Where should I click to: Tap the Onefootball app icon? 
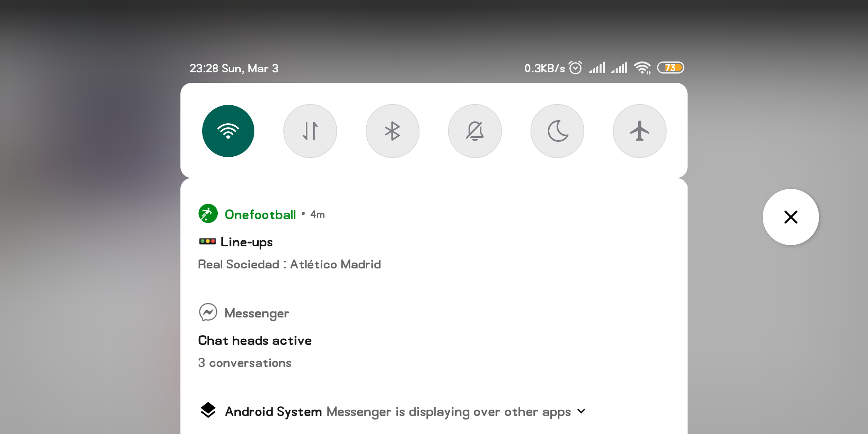tap(208, 214)
